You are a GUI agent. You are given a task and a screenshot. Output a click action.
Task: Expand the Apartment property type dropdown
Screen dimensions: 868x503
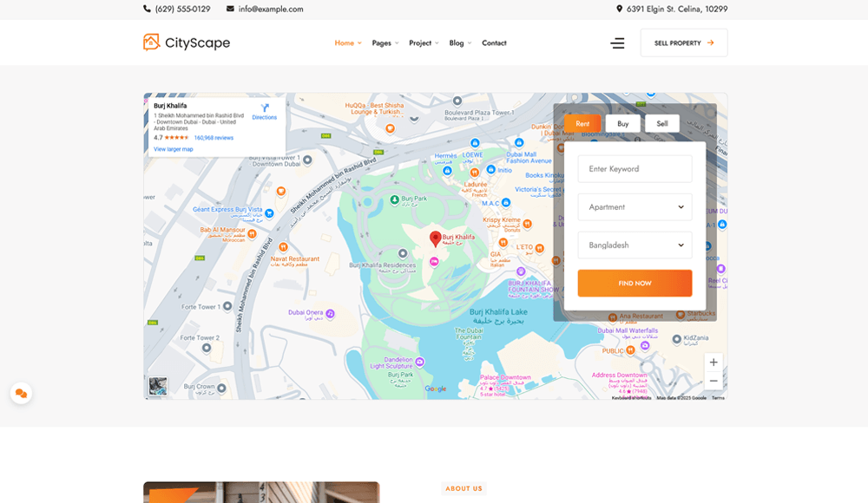coord(635,207)
